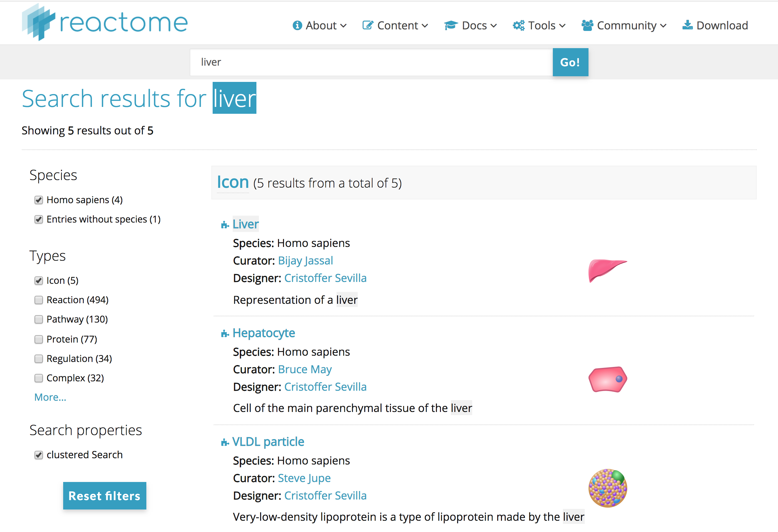
Task: Click the Go! search button
Action: pyautogui.click(x=570, y=62)
